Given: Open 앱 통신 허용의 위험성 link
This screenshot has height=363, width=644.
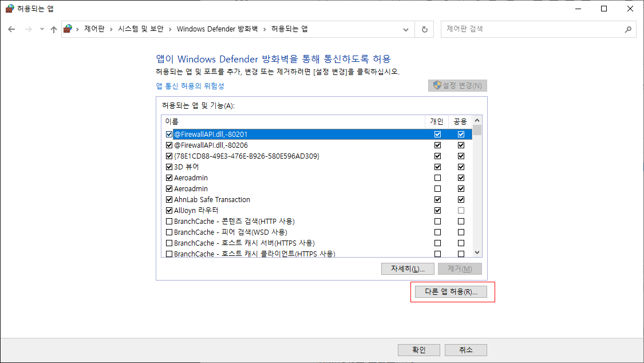Looking at the screenshot, I should point(189,86).
